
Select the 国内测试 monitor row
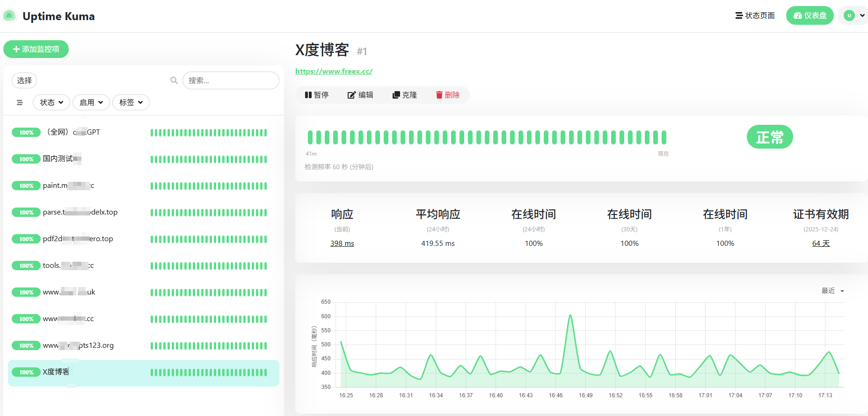tap(144, 159)
